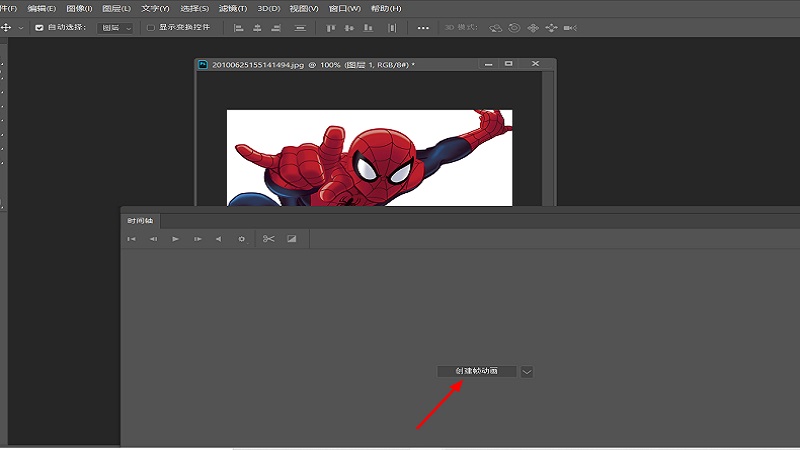Open the 图层 auto-select dropdown
Image resolution: width=800 pixels, height=450 pixels.
click(x=115, y=28)
